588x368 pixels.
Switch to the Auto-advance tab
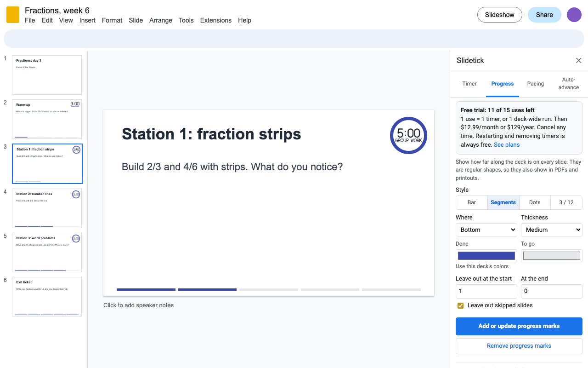(569, 84)
